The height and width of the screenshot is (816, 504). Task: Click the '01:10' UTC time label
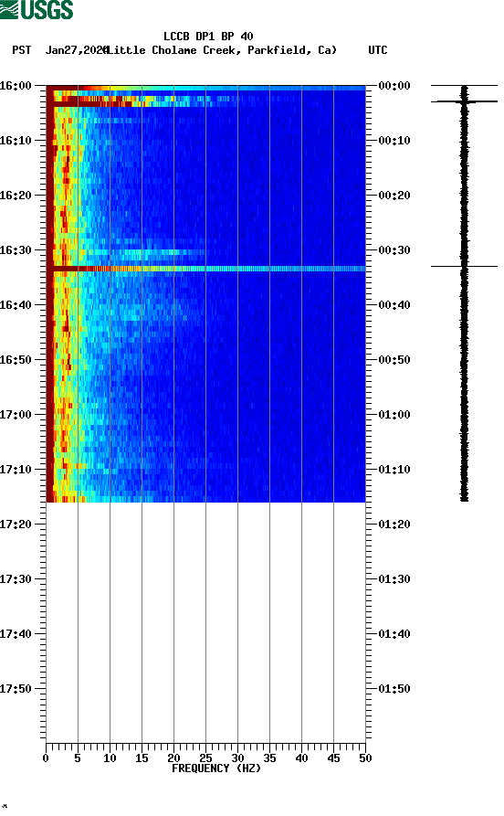394,470
